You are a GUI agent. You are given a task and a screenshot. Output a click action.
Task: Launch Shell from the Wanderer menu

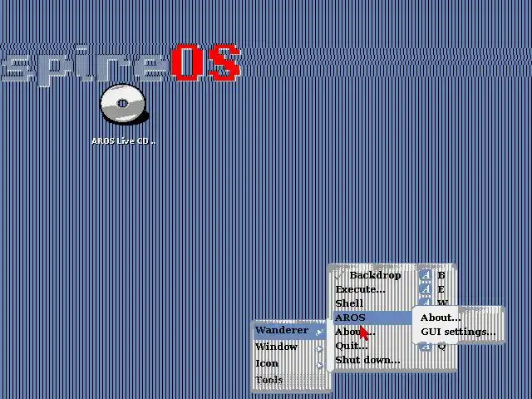point(393,303)
